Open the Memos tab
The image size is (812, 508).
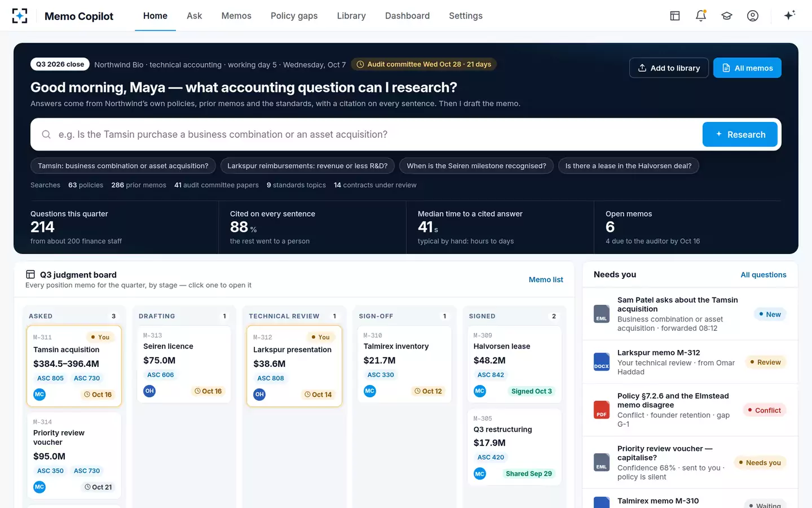click(236, 16)
